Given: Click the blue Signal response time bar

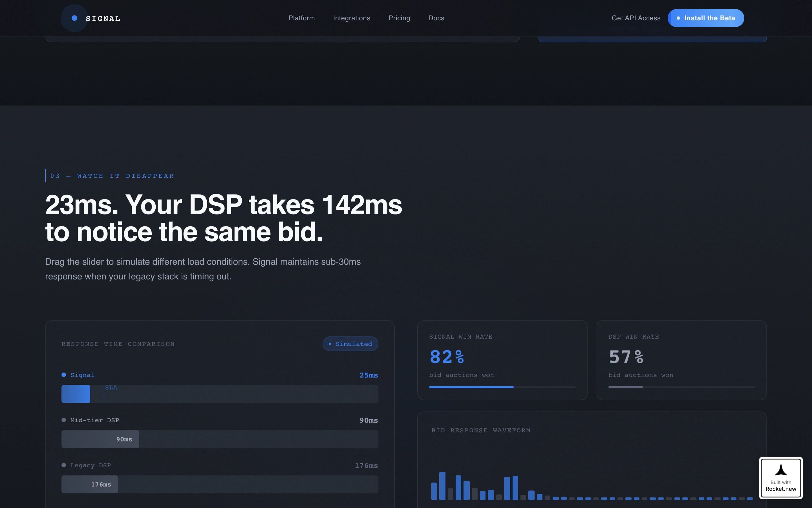Looking at the screenshot, I should tap(76, 394).
